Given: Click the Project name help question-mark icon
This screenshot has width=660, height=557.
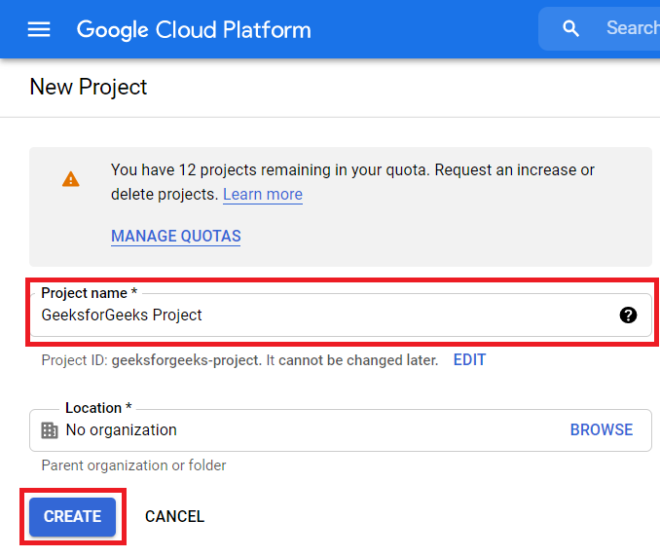Looking at the screenshot, I should coord(628,315).
